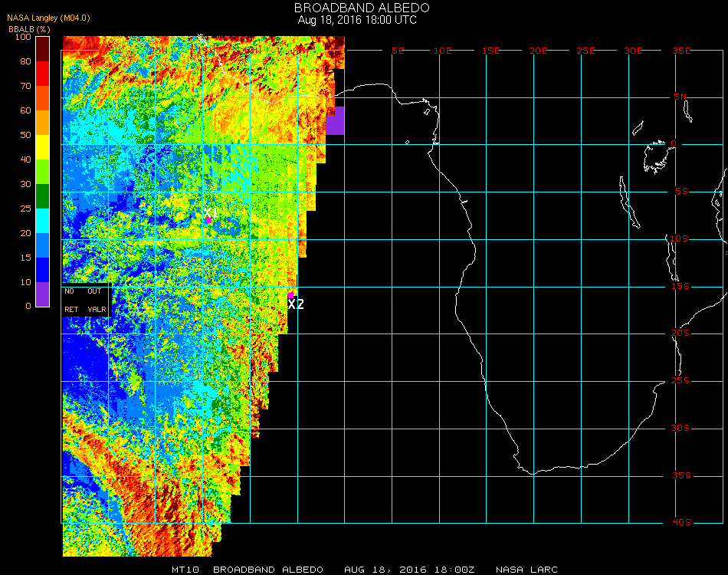
Task: Select the NO RET legend box
Action: tap(71, 300)
